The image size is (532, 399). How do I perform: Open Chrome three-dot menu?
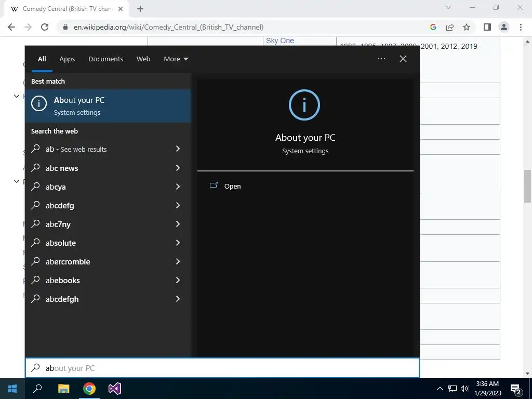coord(521,27)
